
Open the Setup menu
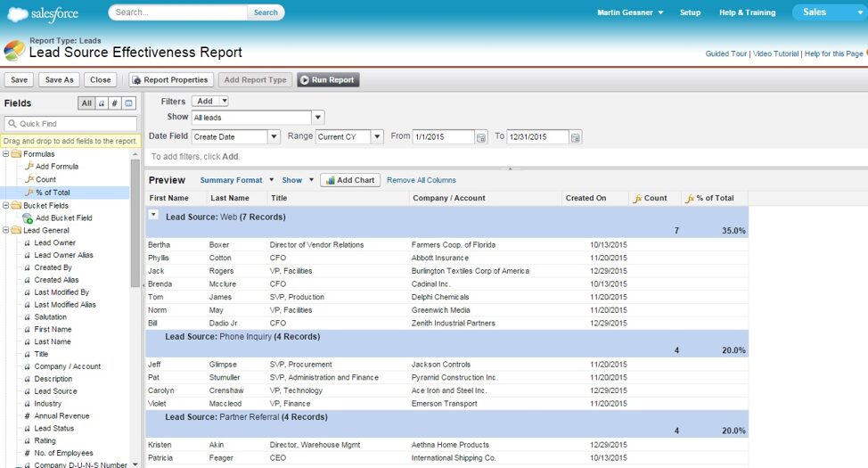click(690, 12)
